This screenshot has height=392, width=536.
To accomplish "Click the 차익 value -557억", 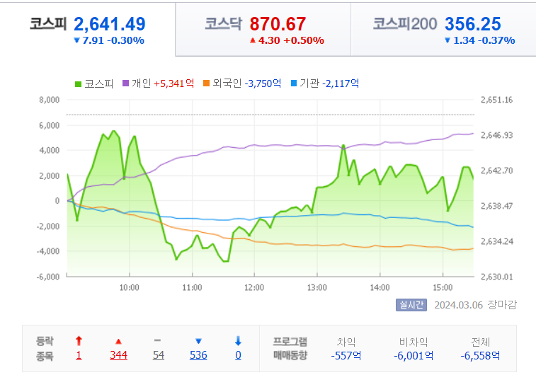I will click(346, 356).
